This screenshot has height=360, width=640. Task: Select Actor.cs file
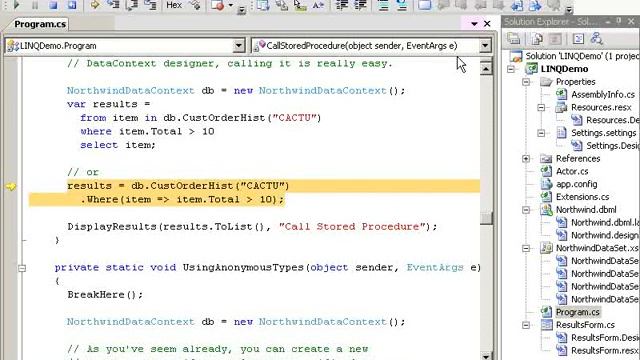(572, 171)
